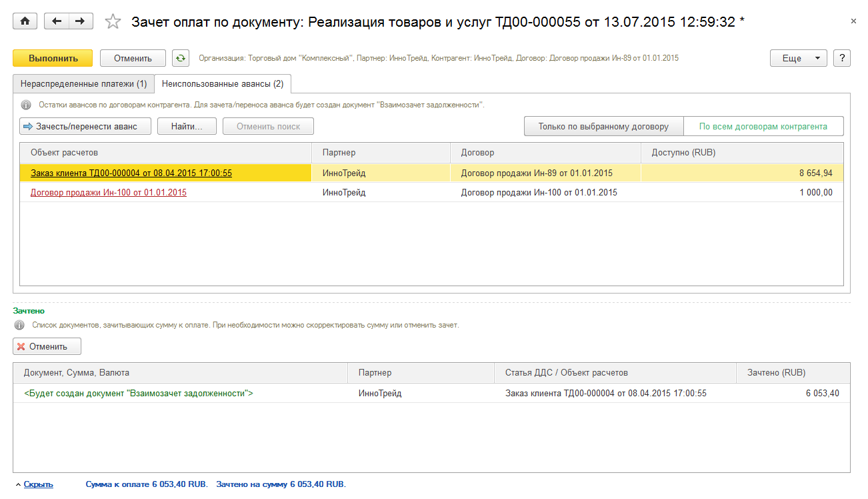Go forward with the right arrow

(x=80, y=21)
